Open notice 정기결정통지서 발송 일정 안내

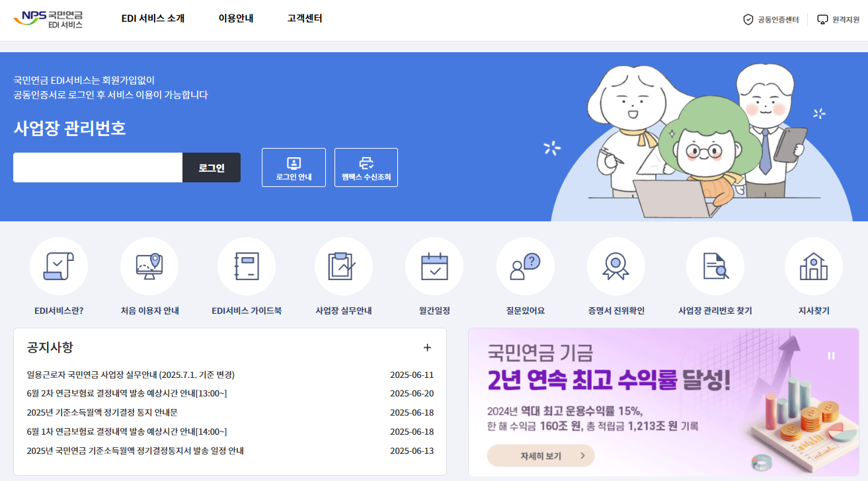click(x=136, y=451)
